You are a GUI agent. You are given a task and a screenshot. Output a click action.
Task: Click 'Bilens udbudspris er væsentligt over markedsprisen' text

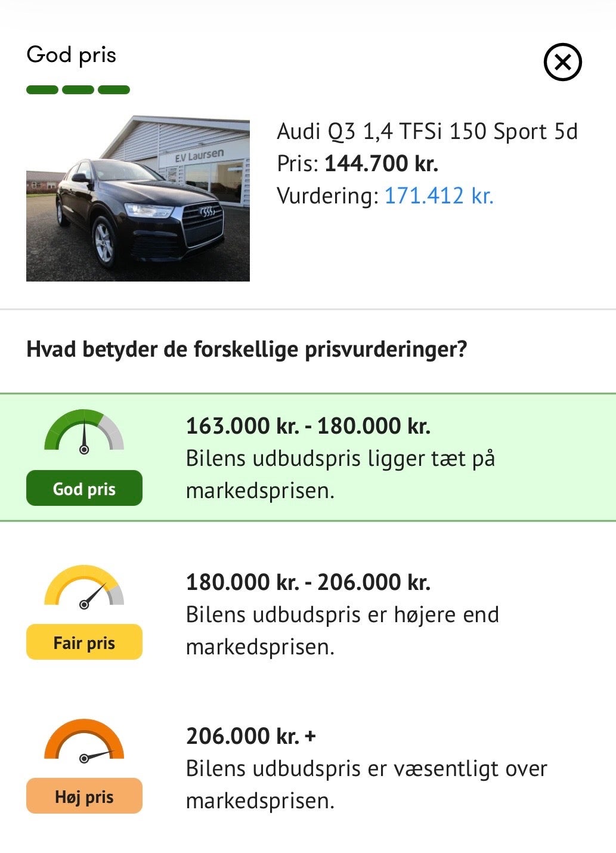[366, 784]
